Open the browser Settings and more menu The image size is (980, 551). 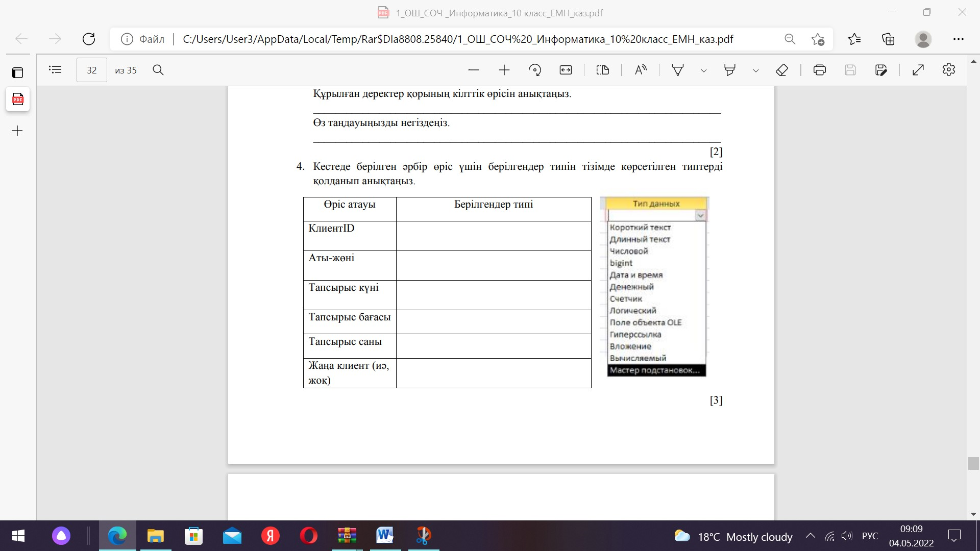point(958,39)
